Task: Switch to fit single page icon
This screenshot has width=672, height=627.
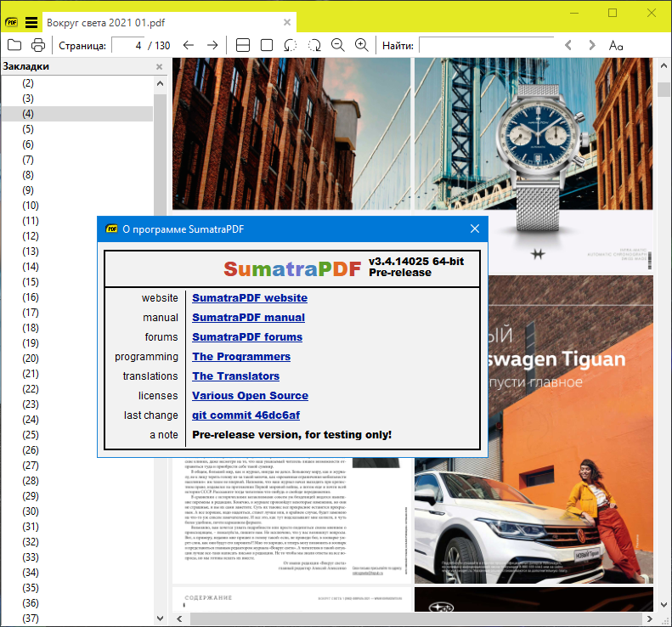Action: tap(267, 45)
